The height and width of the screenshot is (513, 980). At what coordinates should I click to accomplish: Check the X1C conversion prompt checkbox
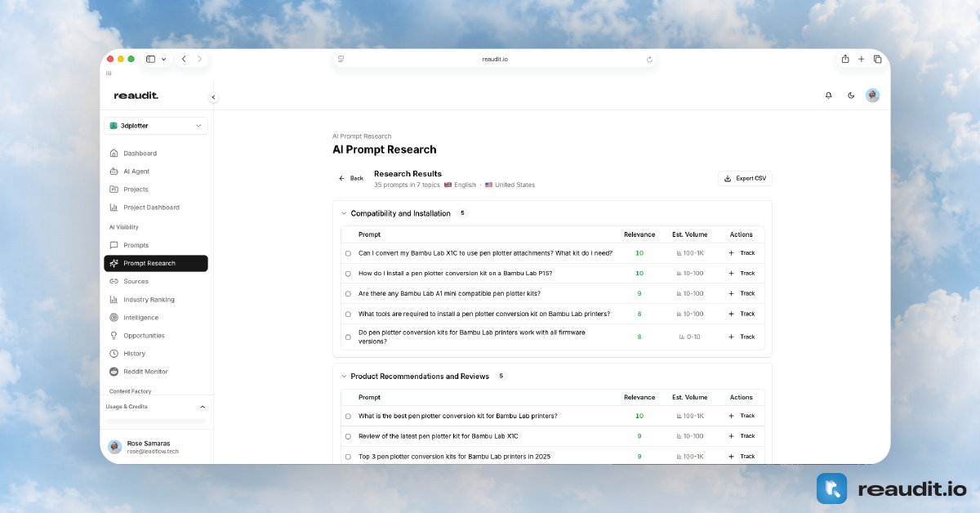(348, 253)
